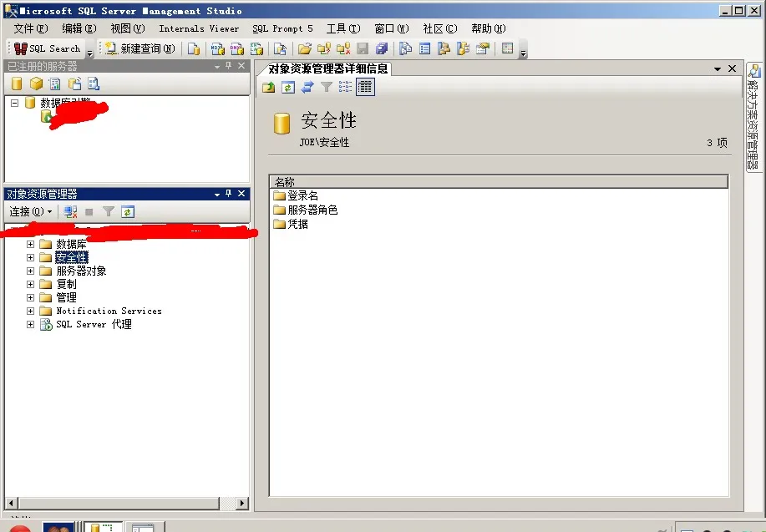Screen dimensions: 766x532
Task: Start an Analysis Services XMLA query
Action: [256, 48]
